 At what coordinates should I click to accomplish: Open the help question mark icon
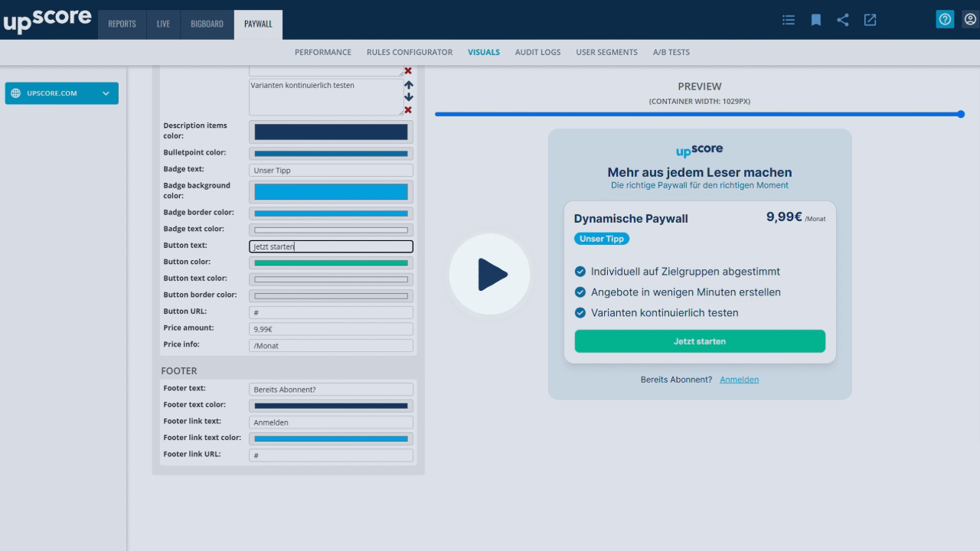point(946,19)
